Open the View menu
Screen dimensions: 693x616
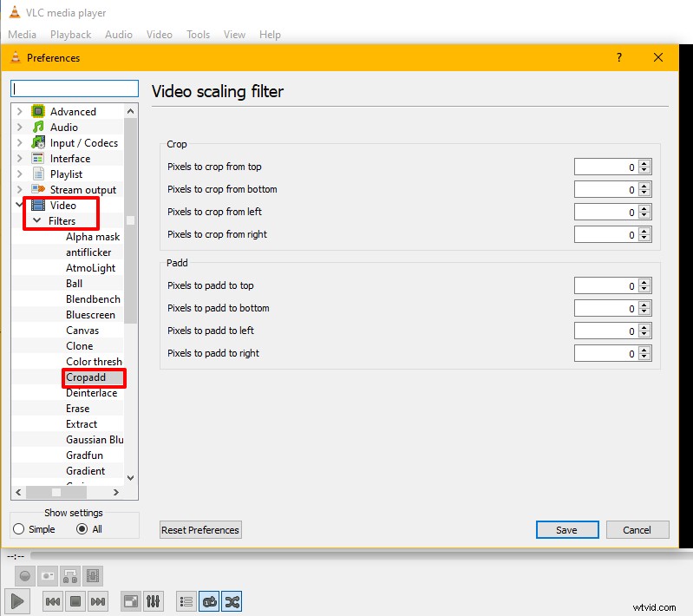click(234, 35)
